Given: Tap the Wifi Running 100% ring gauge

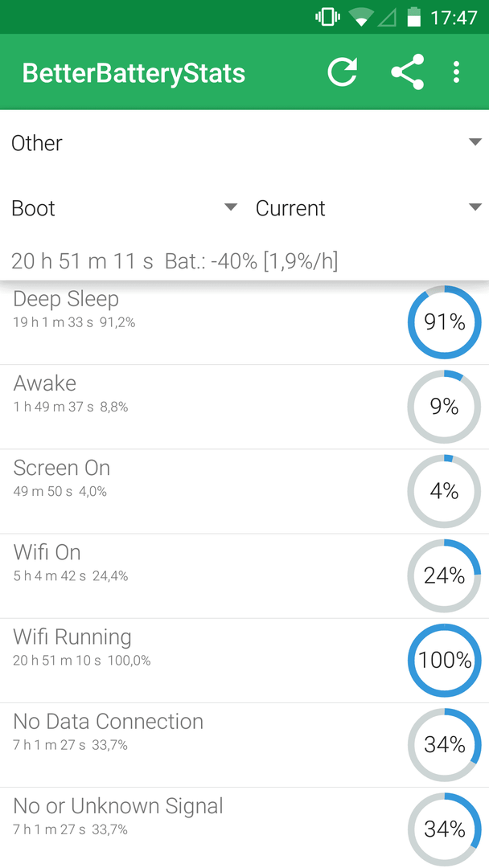Looking at the screenshot, I should click(444, 661).
